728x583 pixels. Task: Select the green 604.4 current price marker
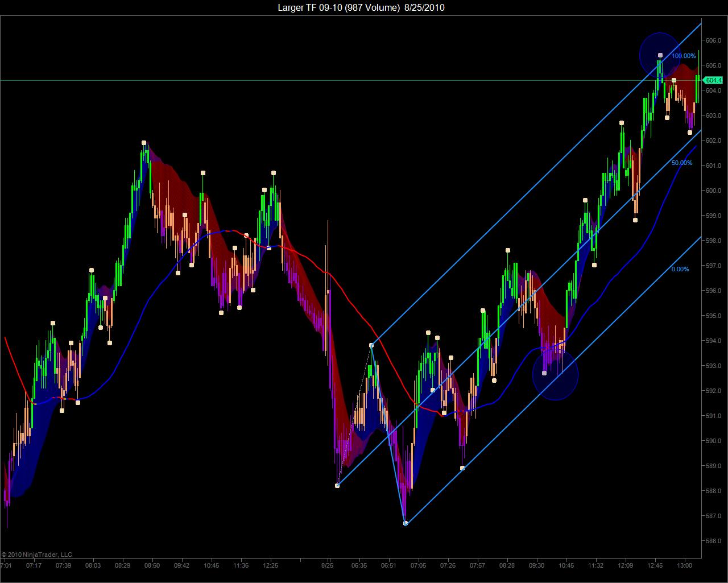[713, 81]
